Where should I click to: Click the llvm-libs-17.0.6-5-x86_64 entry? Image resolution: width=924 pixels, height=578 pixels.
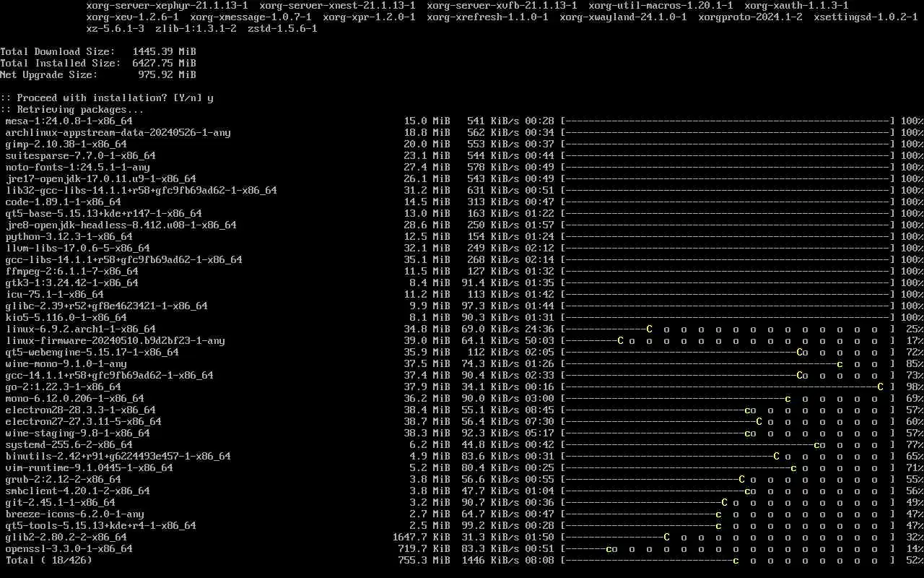[77, 249]
